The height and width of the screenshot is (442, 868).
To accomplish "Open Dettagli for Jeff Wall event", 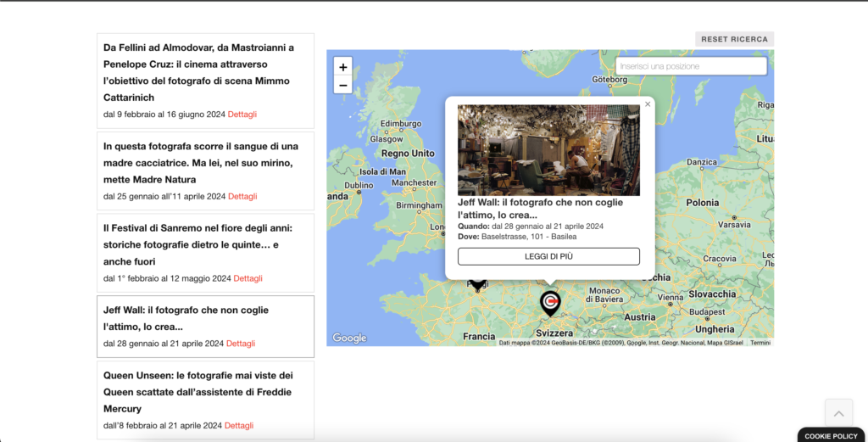I will 241,344.
